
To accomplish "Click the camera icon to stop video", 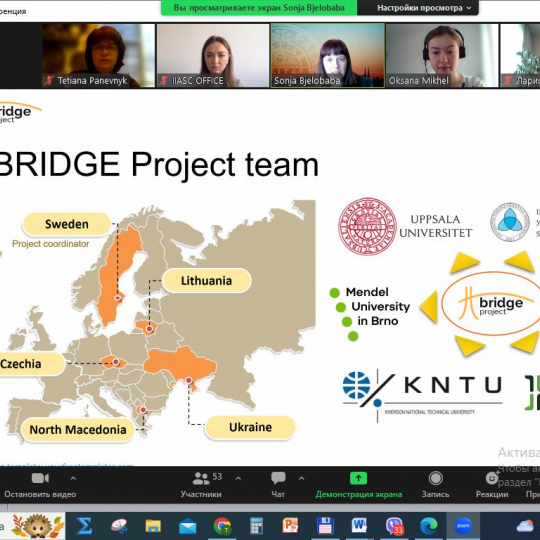I will (40, 478).
